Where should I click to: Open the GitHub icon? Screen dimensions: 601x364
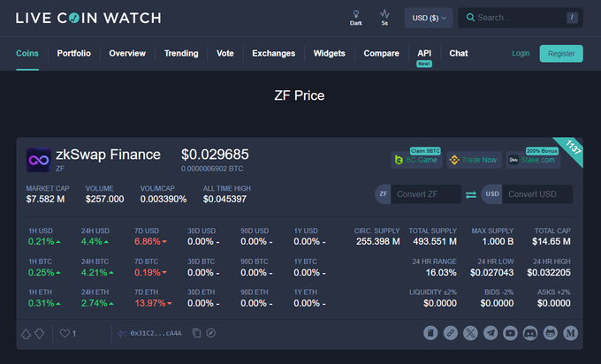[x=550, y=333]
